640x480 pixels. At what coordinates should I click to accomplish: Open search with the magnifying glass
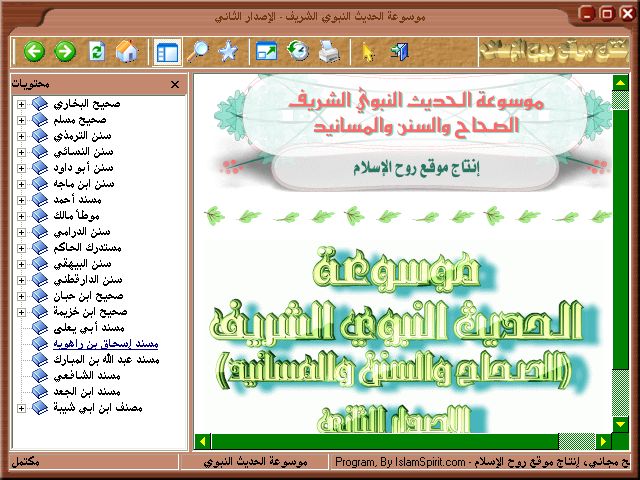click(x=198, y=52)
